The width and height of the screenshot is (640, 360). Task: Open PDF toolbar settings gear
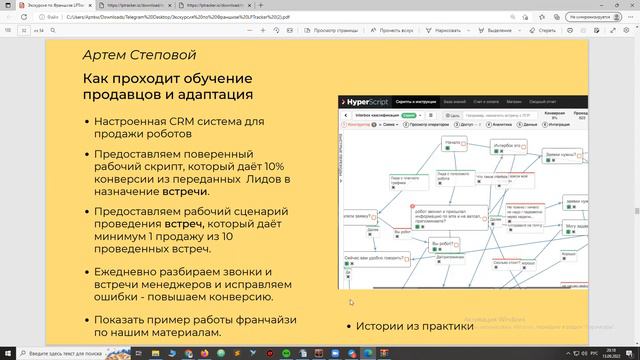coord(626,30)
